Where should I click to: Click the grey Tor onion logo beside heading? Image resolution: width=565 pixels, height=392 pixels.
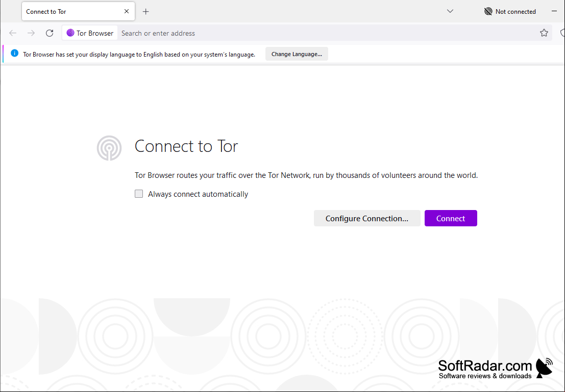click(x=109, y=148)
